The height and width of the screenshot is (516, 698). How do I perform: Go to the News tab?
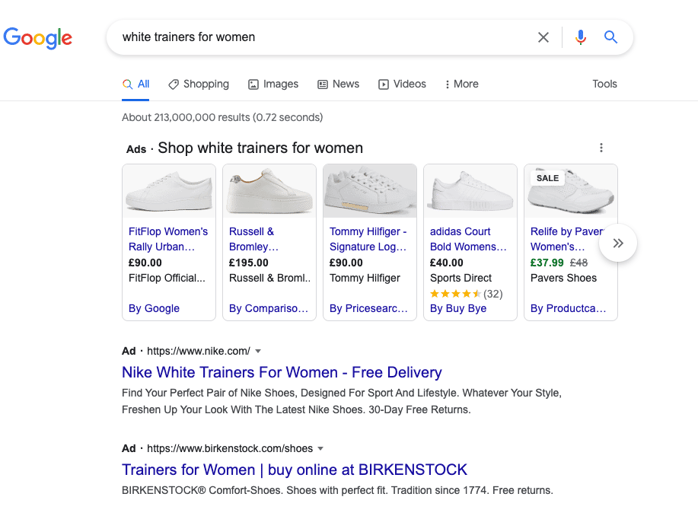338,84
